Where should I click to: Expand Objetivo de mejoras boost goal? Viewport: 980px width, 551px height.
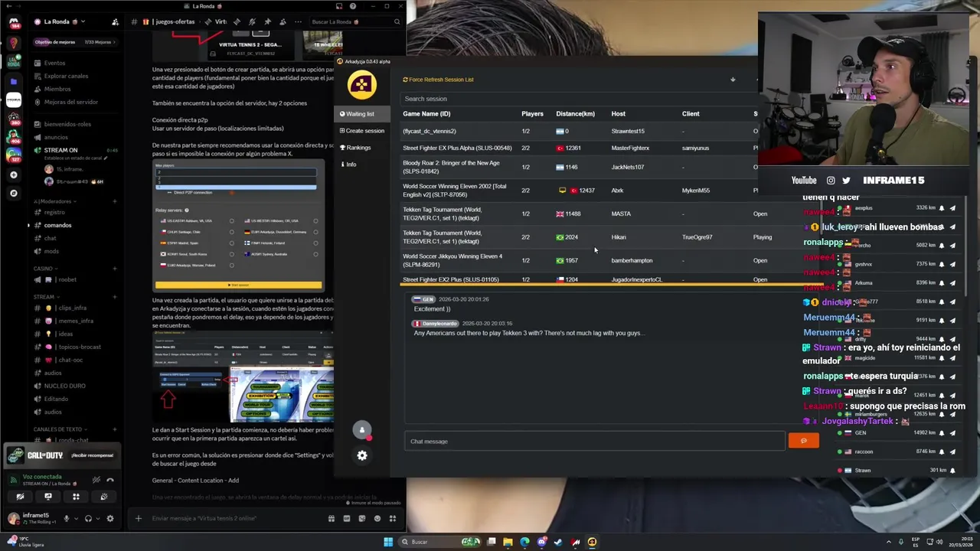(75, 42)
